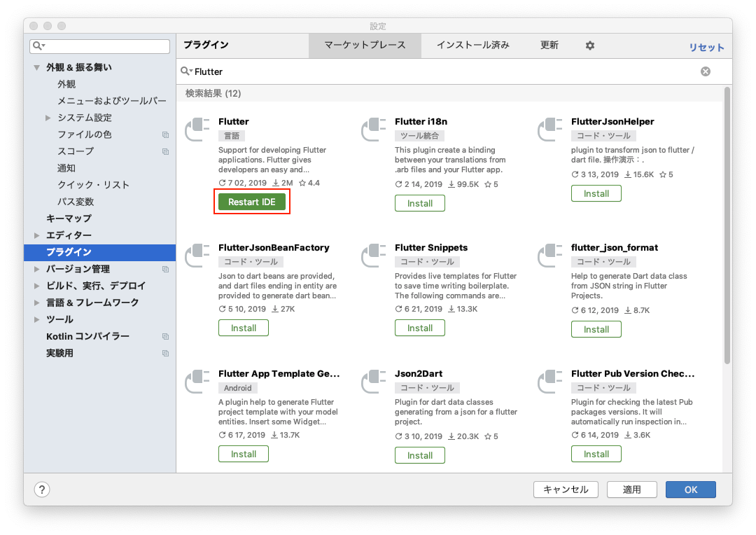Click the Flutter Pub Version Checker icon
Screen dimensions: 756x535
(x=550, y=381)
